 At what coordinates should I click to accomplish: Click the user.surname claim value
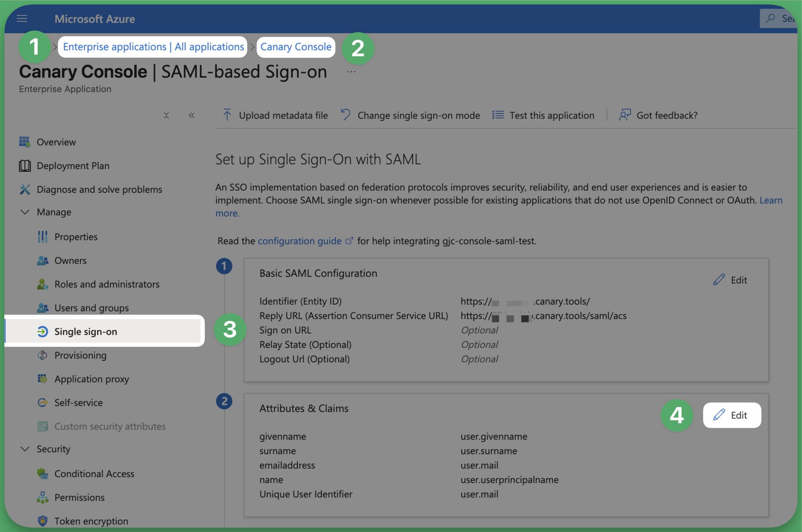click(x=489, y=451)
